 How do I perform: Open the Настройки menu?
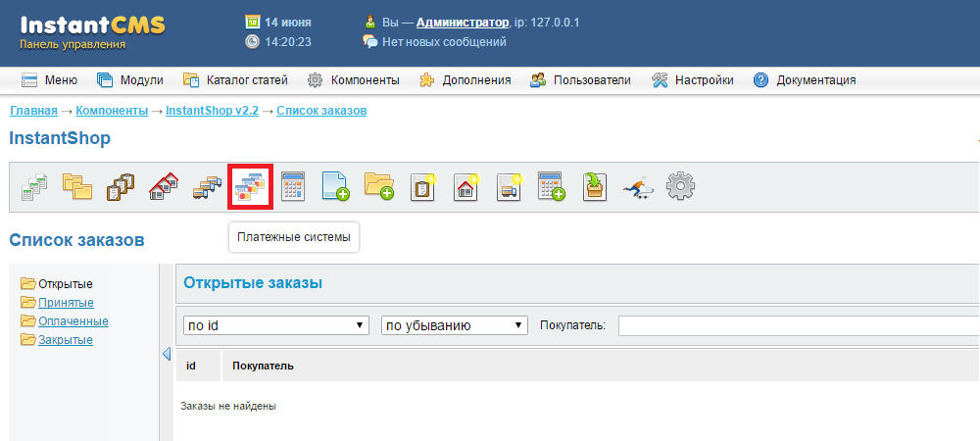692,80
